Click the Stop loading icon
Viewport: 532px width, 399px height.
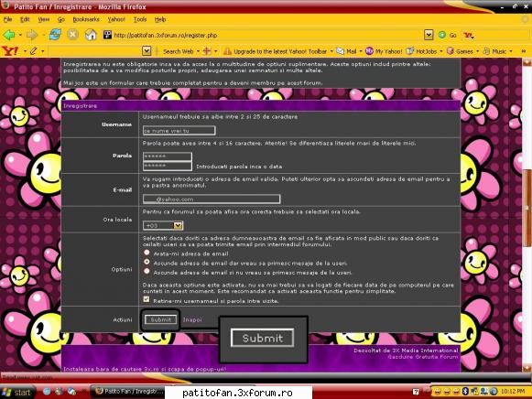coord(72,35)
